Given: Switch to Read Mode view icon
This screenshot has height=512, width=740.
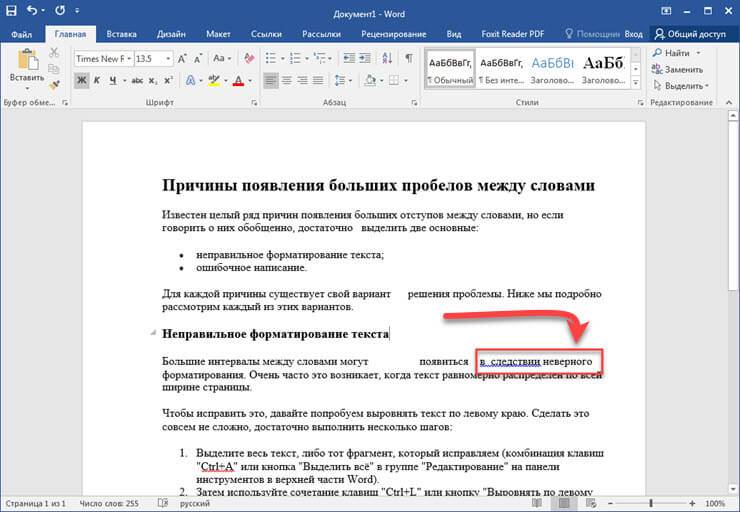Looking at the screenshot, I should click(x=537, y=503).
